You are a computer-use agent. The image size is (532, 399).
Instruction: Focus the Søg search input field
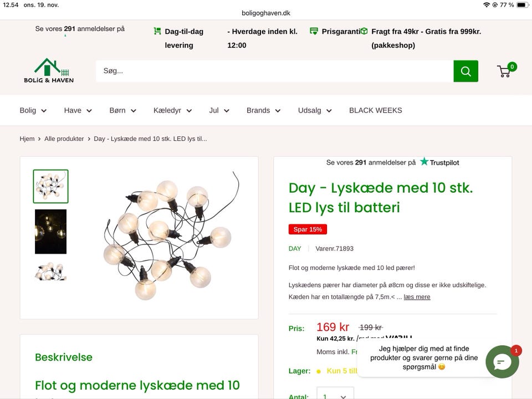[274, 71]
